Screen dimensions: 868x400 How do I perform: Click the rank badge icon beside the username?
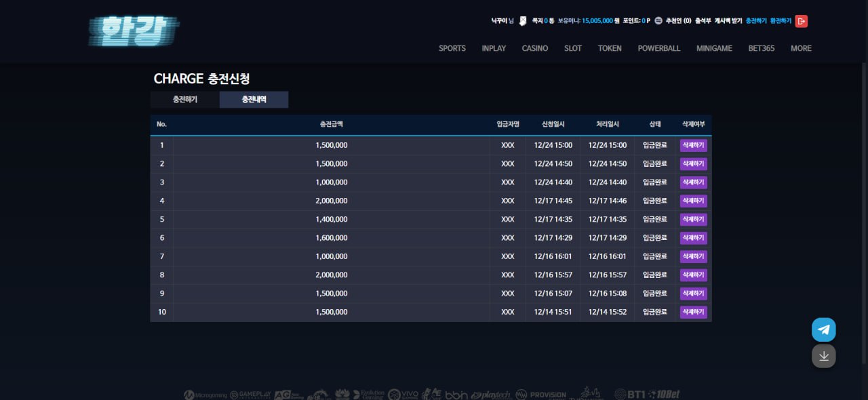tap(523, 21)
